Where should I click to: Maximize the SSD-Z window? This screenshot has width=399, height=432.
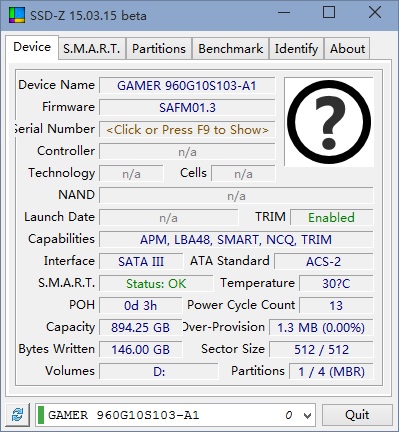[329, 13]
